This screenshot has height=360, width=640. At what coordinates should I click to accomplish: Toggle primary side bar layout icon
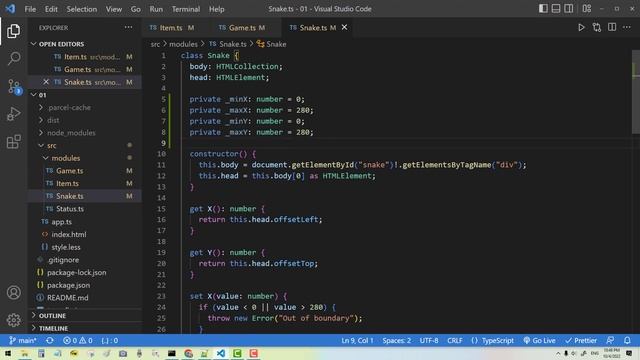[543, 9]
